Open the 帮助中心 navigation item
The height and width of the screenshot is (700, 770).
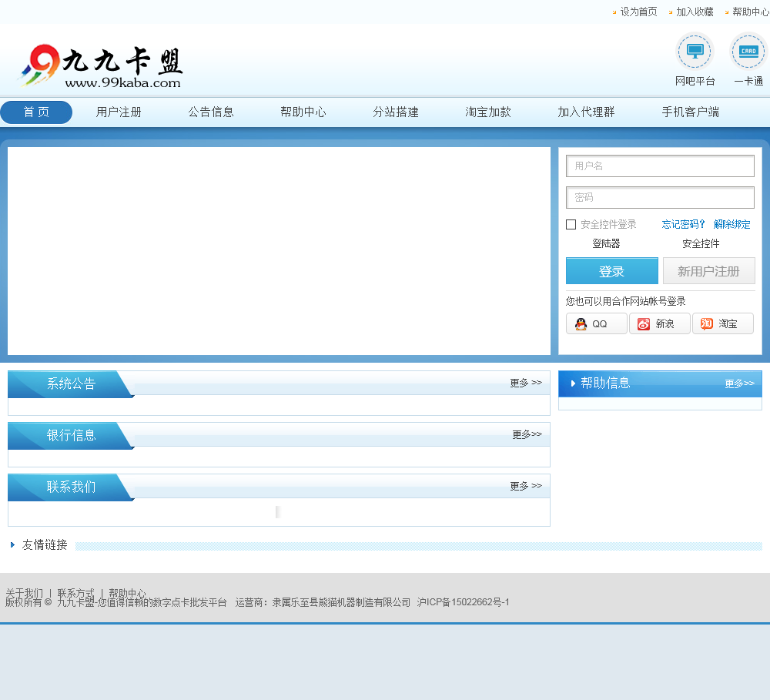pos(303,112)
